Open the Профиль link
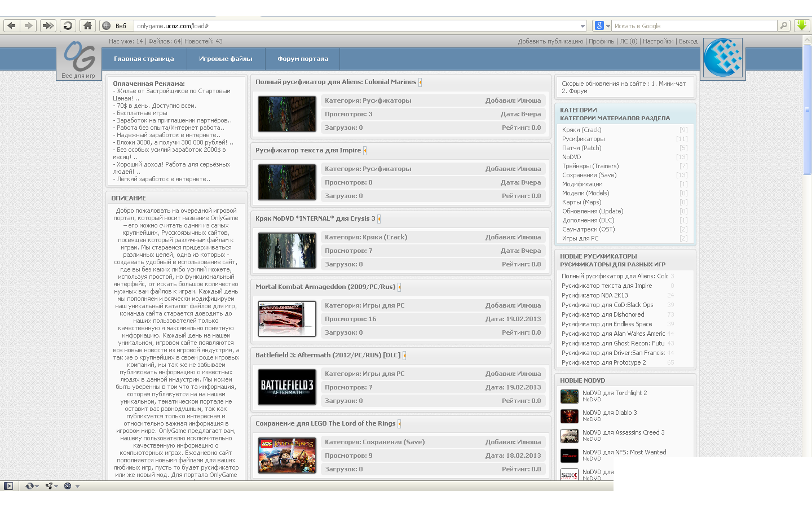The image size is (812, 508). pyautogui.click(x=601, y=41)
